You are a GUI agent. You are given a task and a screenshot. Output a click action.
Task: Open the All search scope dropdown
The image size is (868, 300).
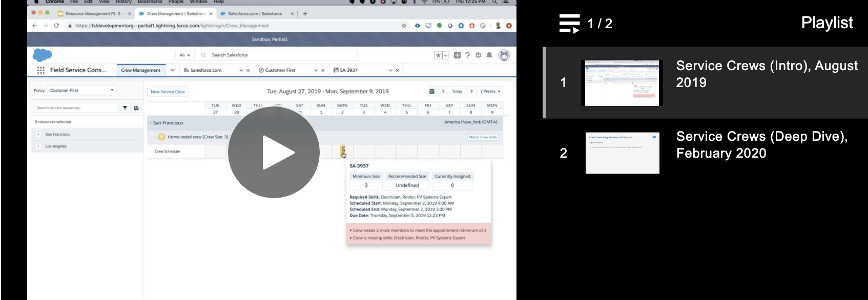[x=184, y=55]
